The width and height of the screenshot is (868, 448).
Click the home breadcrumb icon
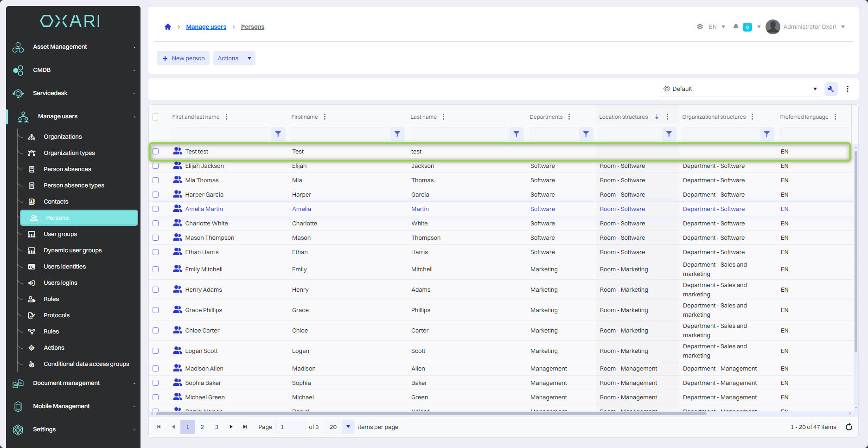point(168,27)
